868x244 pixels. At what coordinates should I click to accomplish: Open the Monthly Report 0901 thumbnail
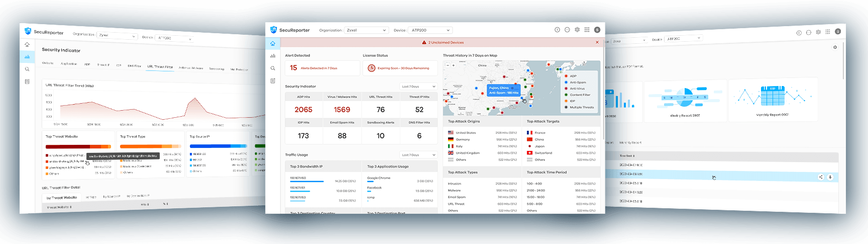[773, 100]
